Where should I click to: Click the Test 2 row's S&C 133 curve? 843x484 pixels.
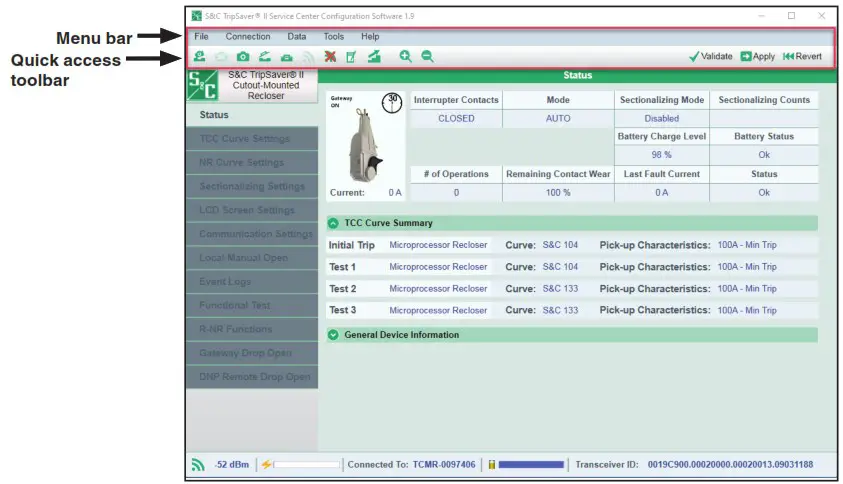click(560, 288)
